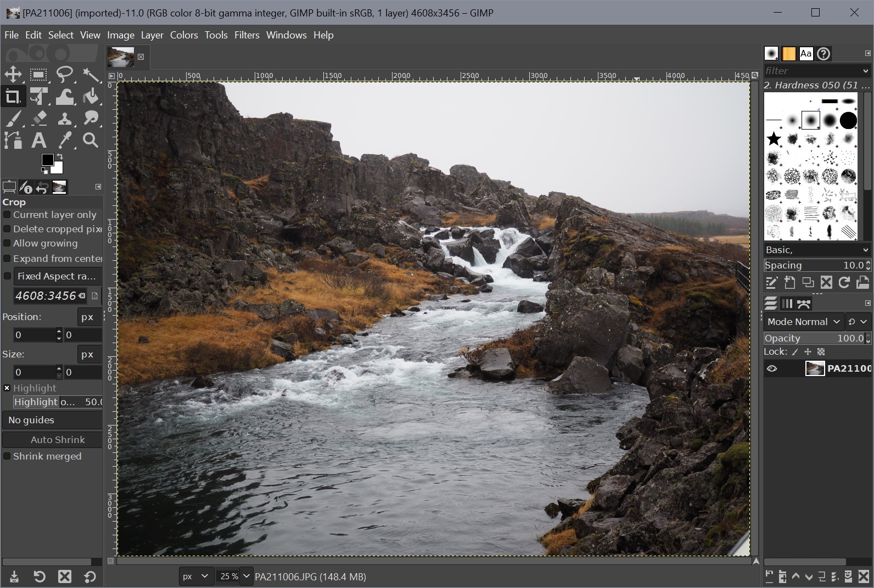This screenshot has width=874, height=588.
Task: Expand the 25% zoom level dropdown
Action: coord(246,576)
